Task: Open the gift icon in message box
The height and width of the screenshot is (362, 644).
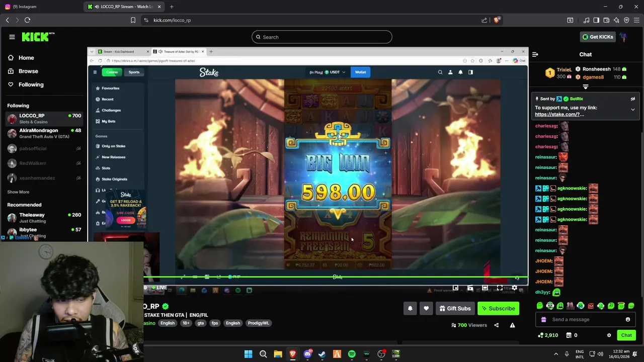Action: 543,319
